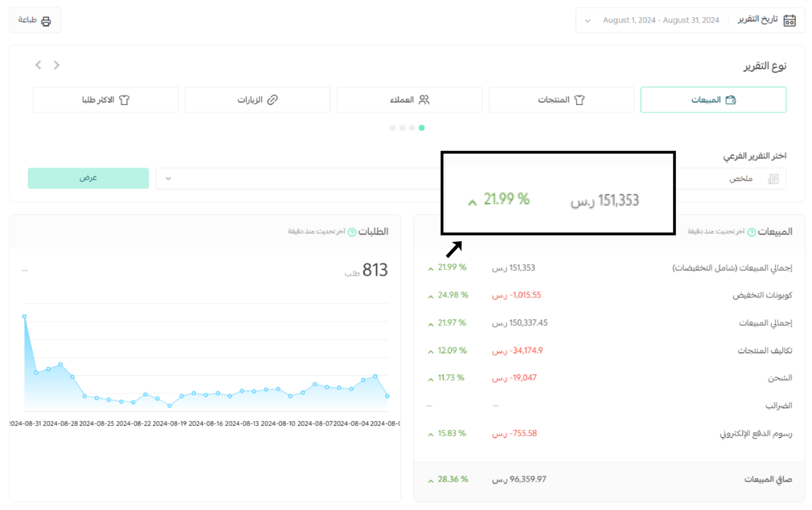
Task: Expand the sub-report ملخص dropdown
Action: [168, 179]
